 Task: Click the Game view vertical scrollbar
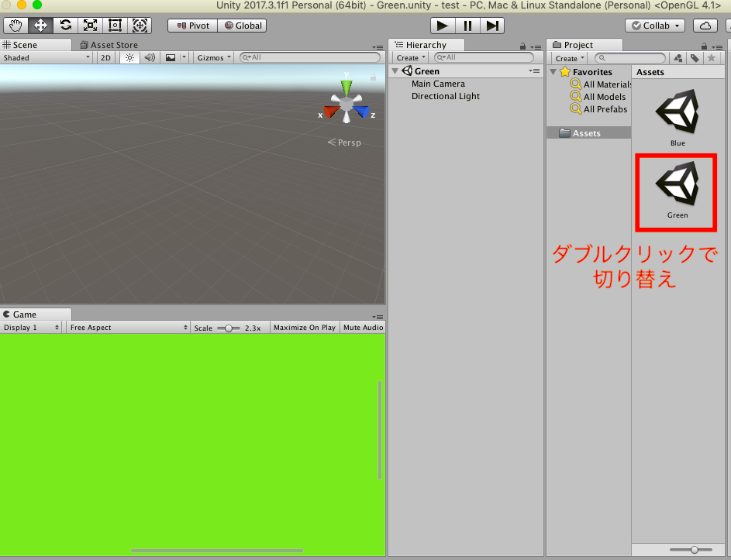click(380, 430)
